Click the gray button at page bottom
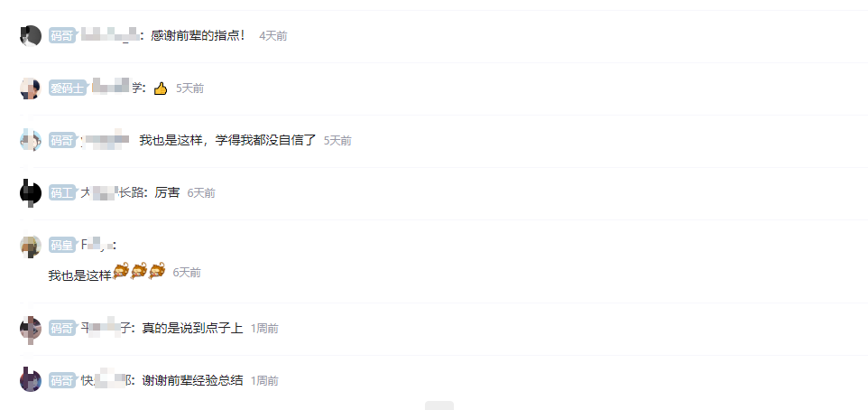Image resolution: width=868 pixels, height=410 pixels. (439, 405)
